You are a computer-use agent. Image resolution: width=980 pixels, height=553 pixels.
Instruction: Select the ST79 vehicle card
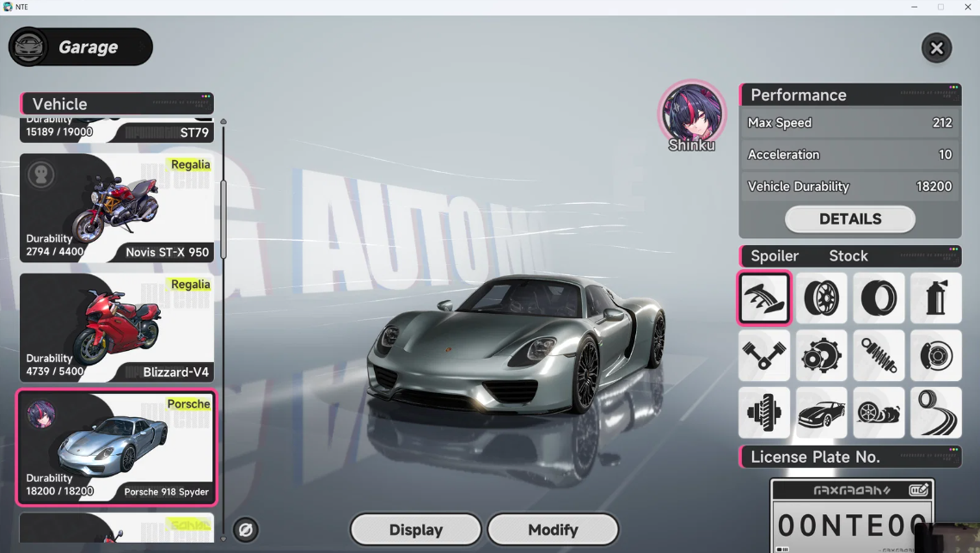pyautogui.click(x=117, y=130)
